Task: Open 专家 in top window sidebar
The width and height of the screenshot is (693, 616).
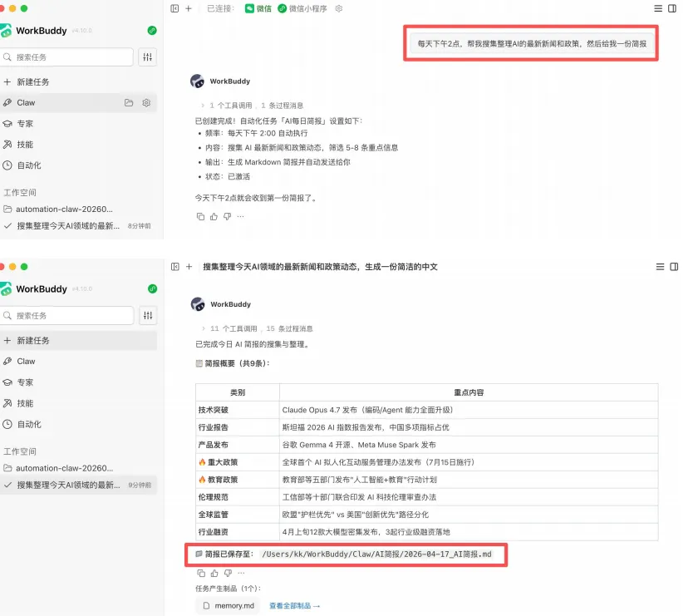Action: (x=79, y=123)
